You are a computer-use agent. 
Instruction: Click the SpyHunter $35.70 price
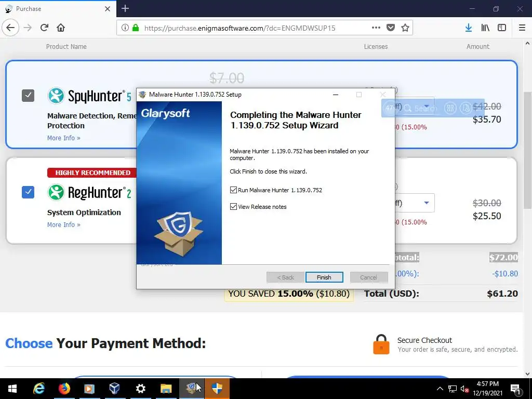[x=487, y=119]
